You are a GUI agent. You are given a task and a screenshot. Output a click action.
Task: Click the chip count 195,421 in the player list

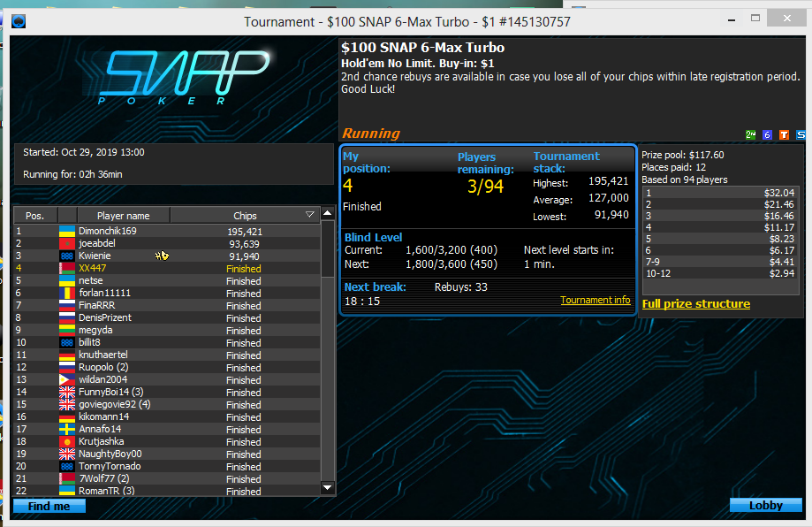point(245,232)
